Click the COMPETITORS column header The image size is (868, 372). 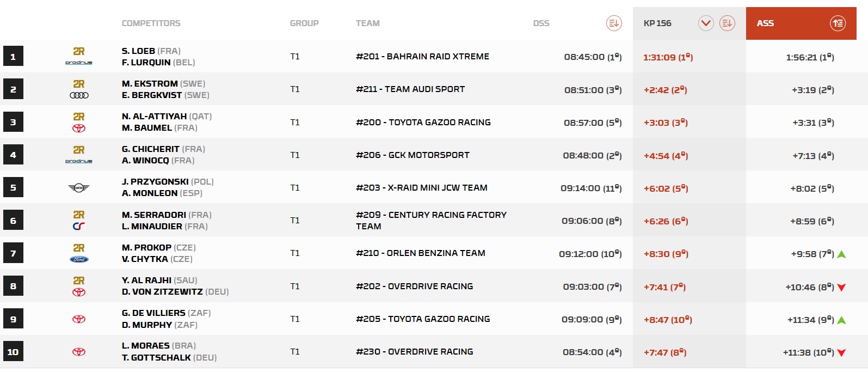(151, 23)
